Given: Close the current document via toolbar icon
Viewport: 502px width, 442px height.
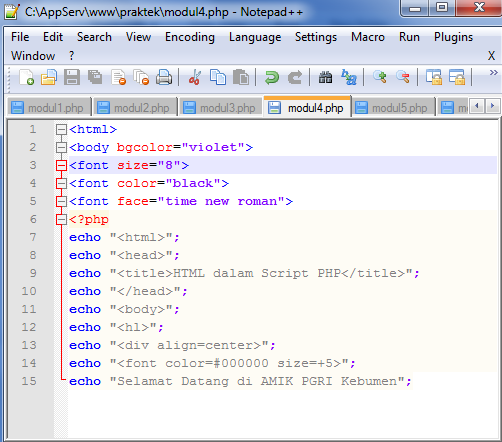Looking at the screenshot, I should click(118, 77).
